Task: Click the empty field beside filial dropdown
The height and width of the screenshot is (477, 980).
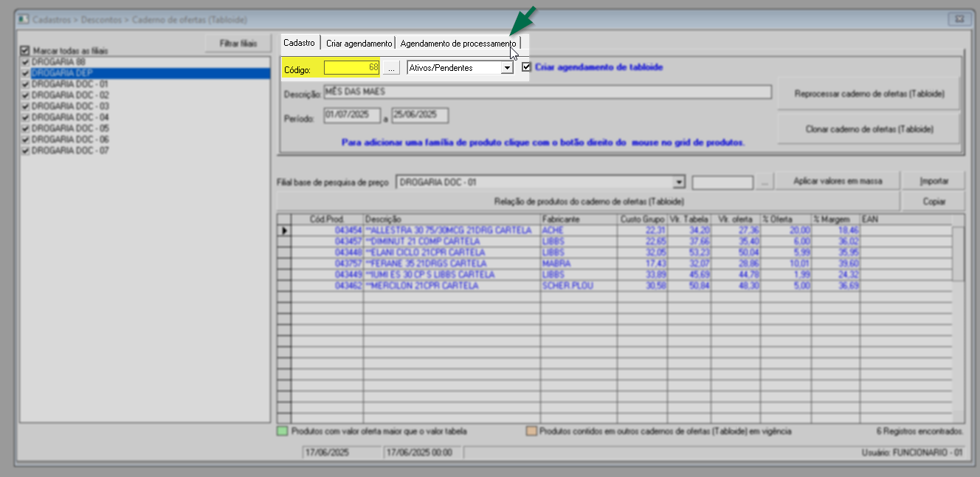Action: [x=722, y=182]
